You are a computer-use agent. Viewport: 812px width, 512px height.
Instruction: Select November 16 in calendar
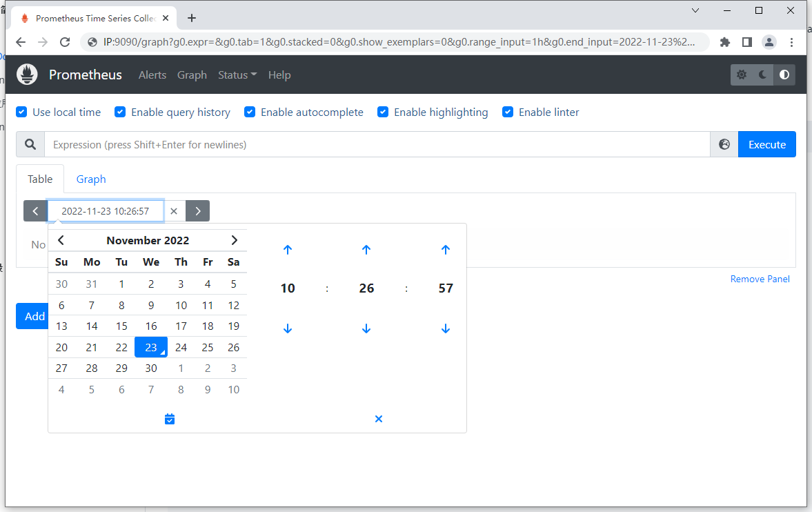tap(150, 326)
